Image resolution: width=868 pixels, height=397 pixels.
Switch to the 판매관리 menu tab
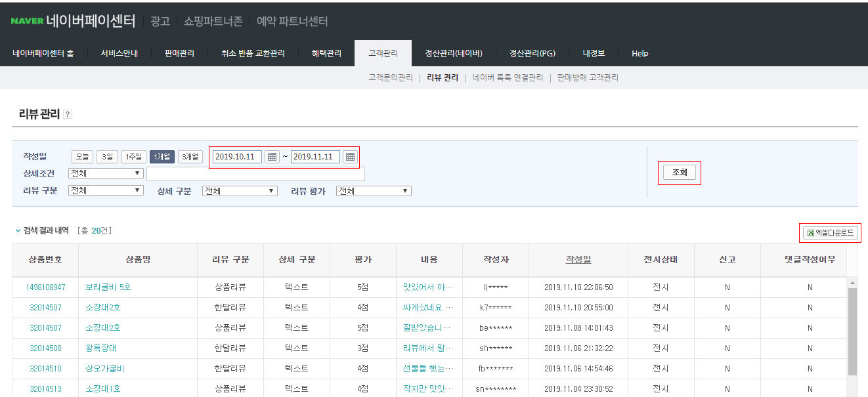pyautogui.click(x=179, y=54)
